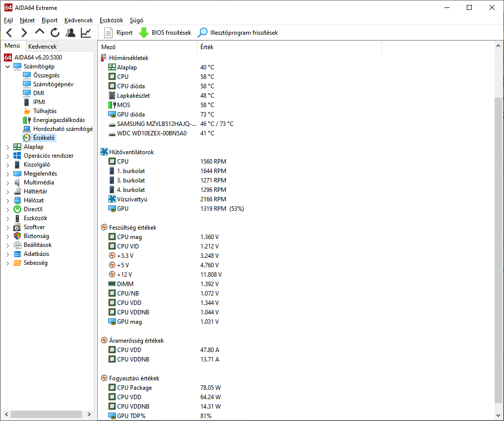The height and width of the screenshot is (421, 504).
Task: Click the magnifier icon for driver updates
Action: (x=202, y=32)
